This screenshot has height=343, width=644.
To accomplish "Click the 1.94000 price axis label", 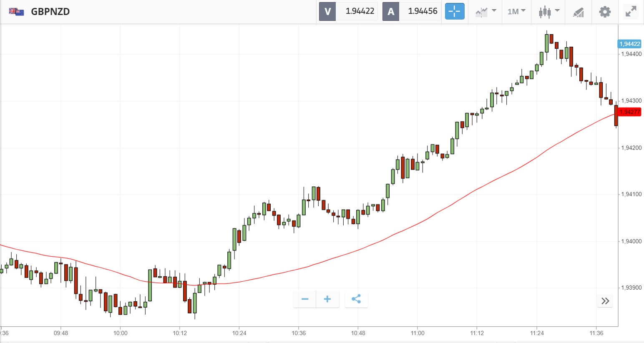I will pyautogui.click(x=631, y=241).
